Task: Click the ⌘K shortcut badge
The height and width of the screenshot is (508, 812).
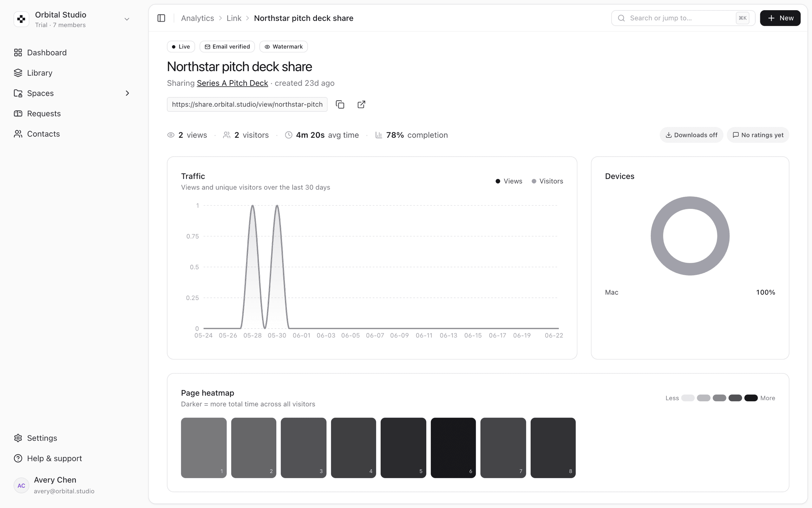Action: (x=743, y=18)
